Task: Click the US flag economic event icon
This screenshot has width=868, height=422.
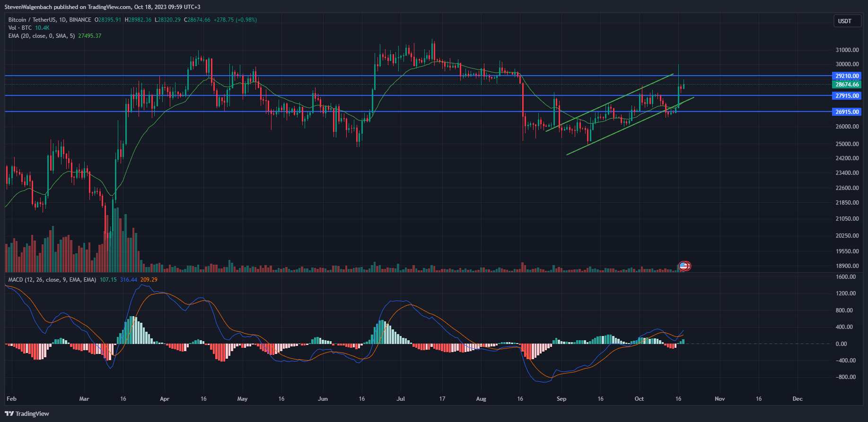Action: click(684, 266)
